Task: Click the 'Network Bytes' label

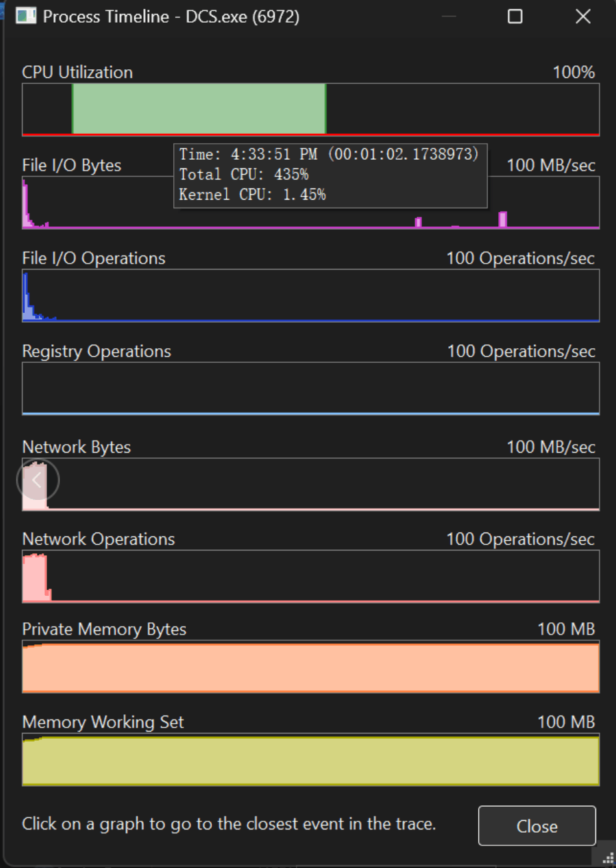Action: (x=77, y=447)
